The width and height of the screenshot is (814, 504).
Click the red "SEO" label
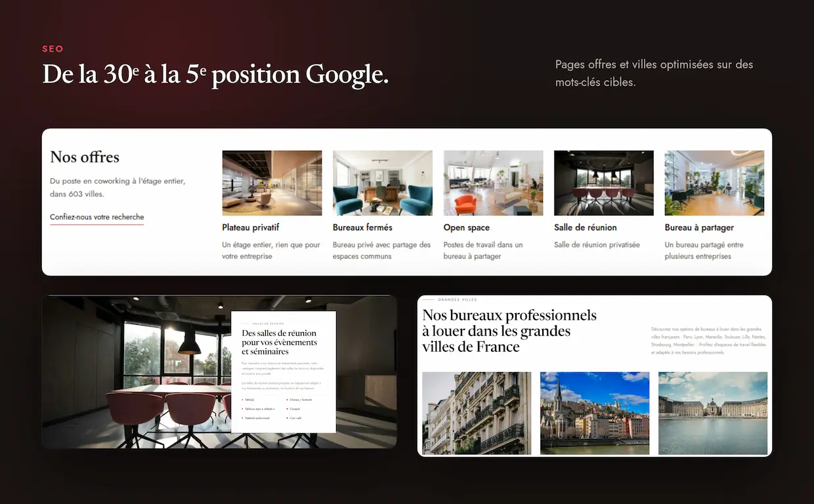tap(53, 49)
